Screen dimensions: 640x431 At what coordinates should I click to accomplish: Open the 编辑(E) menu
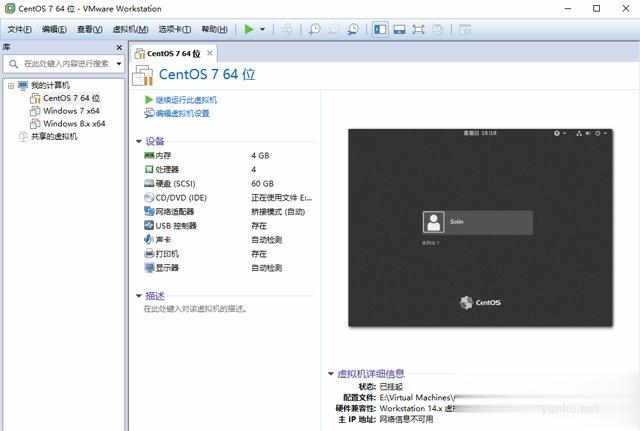pos(54,29)
